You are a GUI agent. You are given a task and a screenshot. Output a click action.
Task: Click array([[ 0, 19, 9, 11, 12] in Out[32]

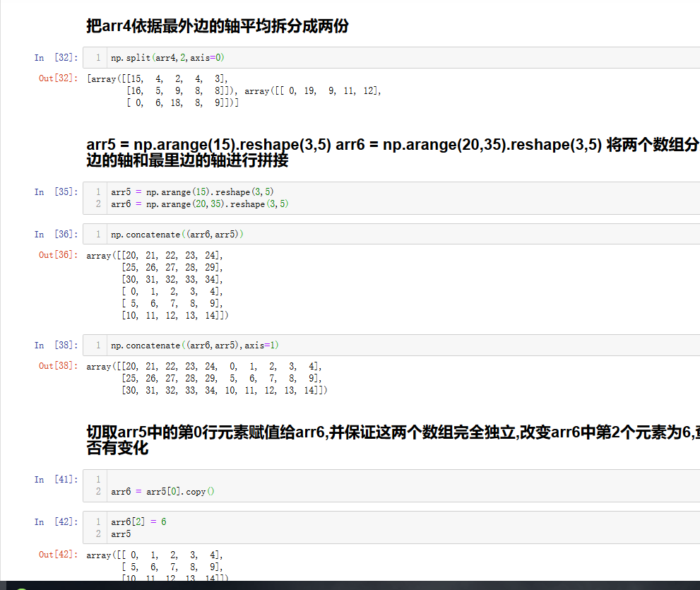tap(312, 91)
